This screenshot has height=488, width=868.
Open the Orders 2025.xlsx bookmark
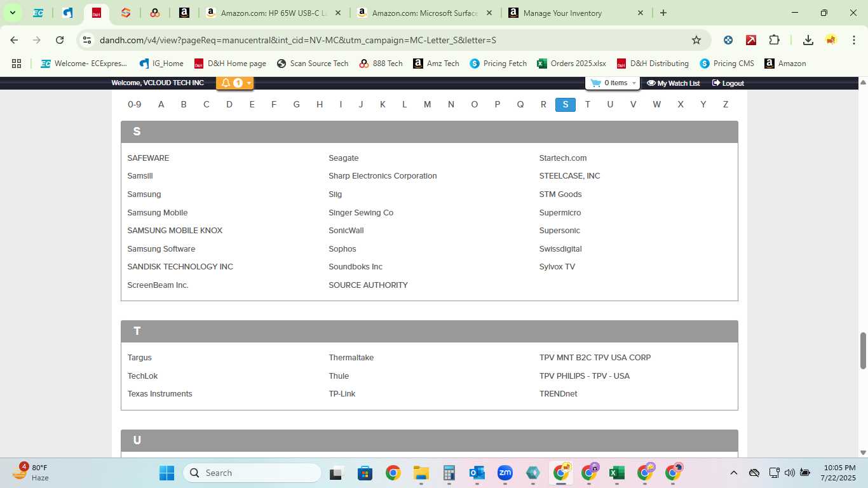pyautogui.click(x=571, y=64)
